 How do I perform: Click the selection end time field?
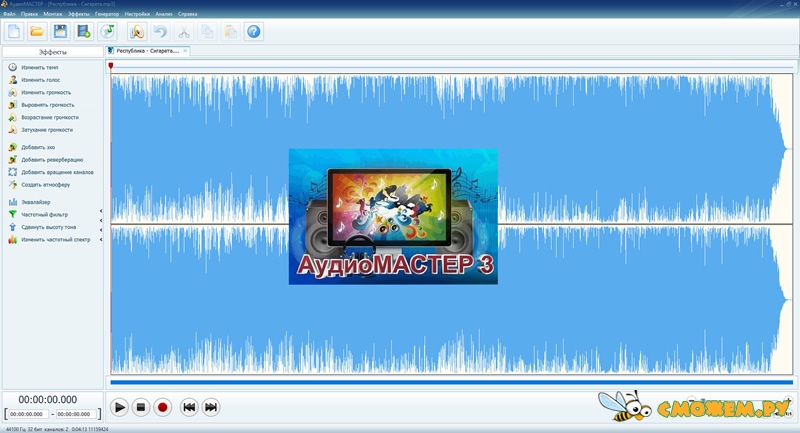pyautogui.click(x=76, y=414)
